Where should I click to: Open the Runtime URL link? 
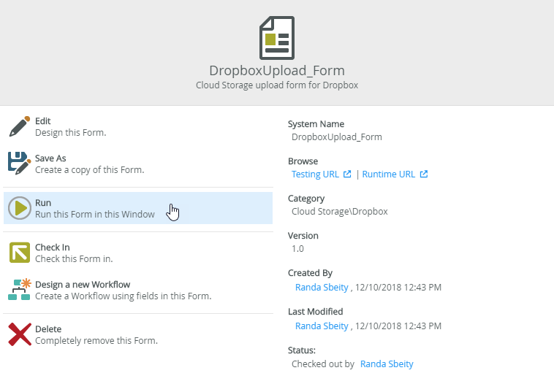389,174
